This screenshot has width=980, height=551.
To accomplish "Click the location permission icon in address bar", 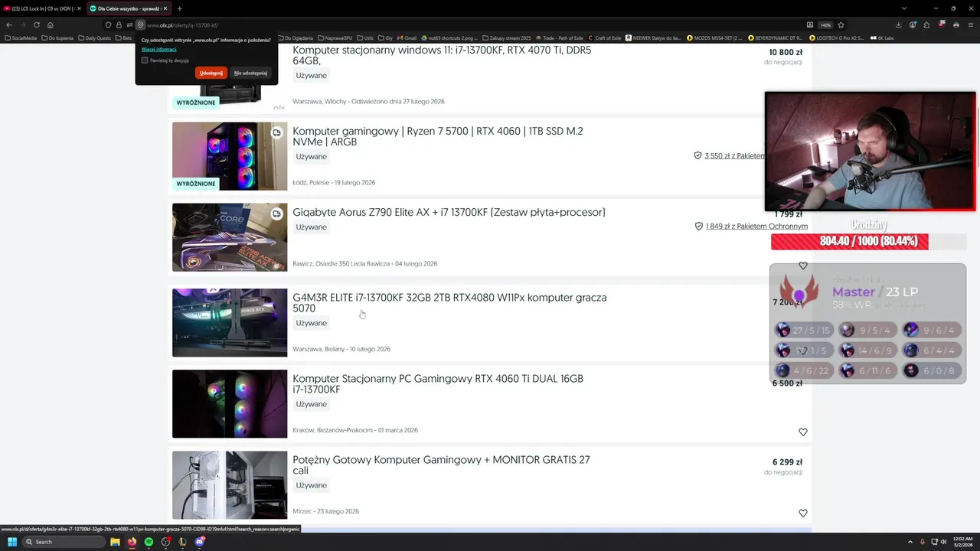I will (141, 24).
